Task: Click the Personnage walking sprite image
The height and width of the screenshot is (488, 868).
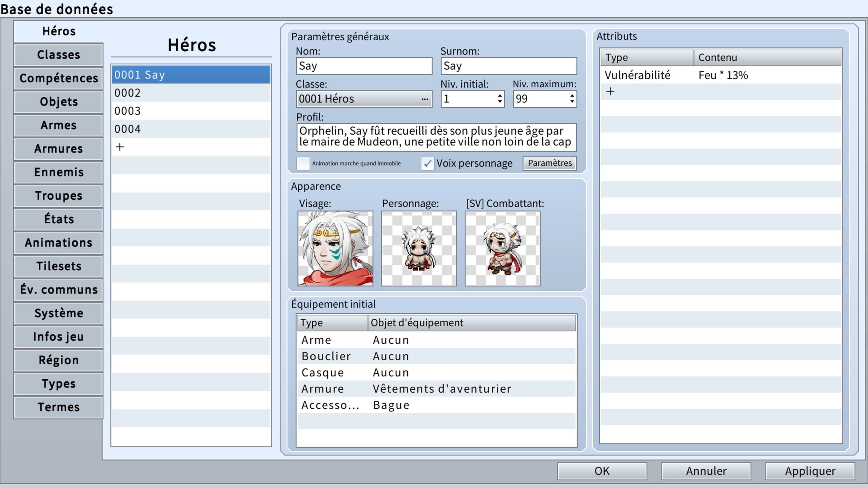Action: tap(419, 248)
